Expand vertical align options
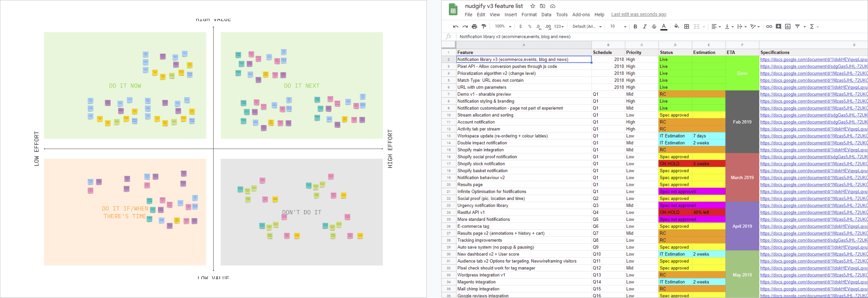868x298 pixels. [729, 27]
